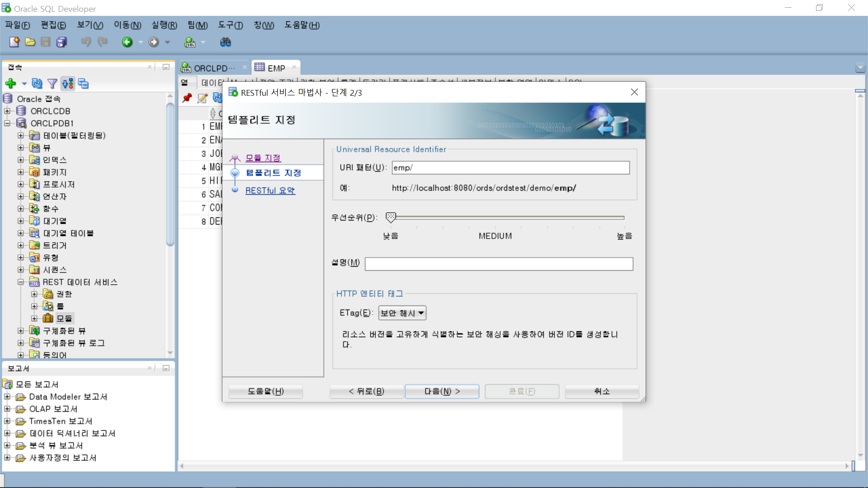Image resolution: width=868 pixels, height=488 pixels.
Task: Select the OLAP 보고서 tree item
Action: [x=53, y=409]
